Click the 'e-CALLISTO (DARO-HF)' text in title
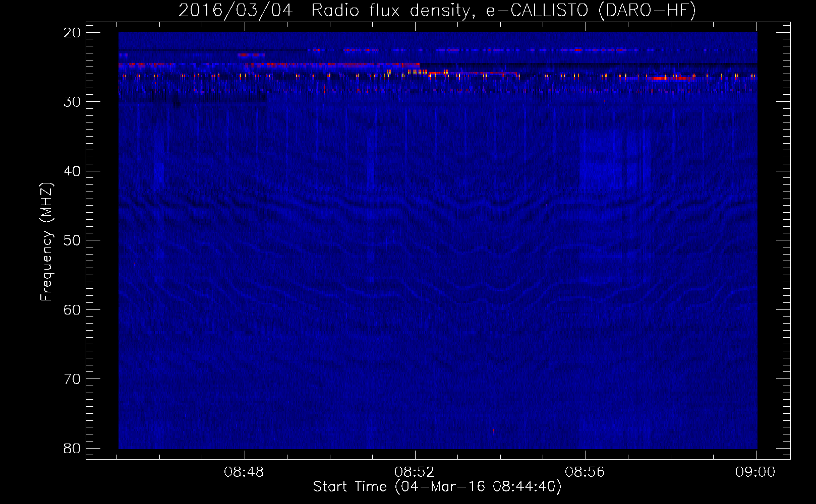 (591, 10)
